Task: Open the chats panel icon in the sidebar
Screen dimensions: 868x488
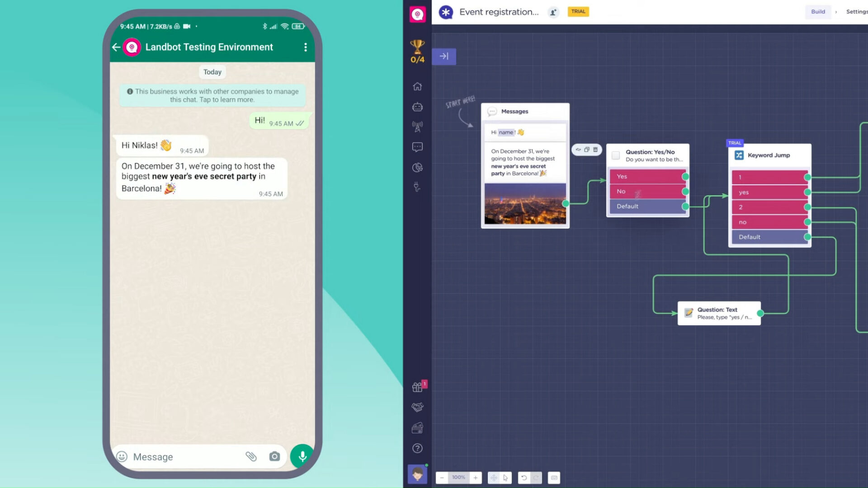Action: coord(417,147)
